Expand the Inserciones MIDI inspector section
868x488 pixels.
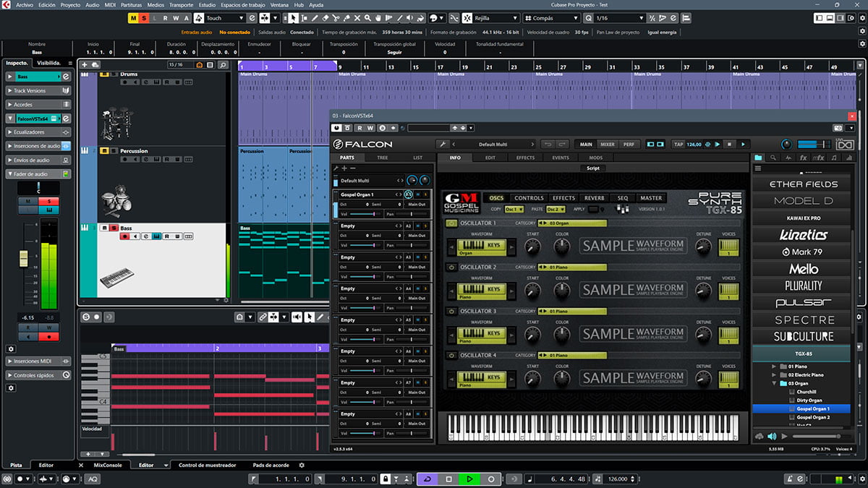coord(39,361)
